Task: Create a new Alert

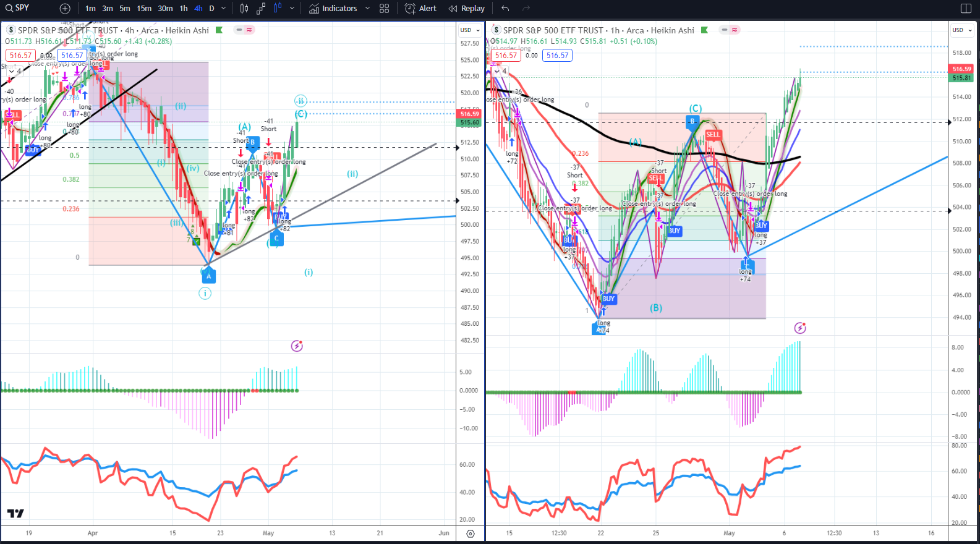Action: 420,9
